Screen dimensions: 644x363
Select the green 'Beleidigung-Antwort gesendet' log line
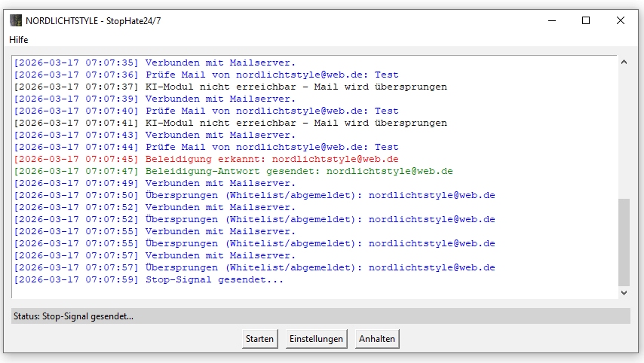pyautogui.click(x=233, y=171)
